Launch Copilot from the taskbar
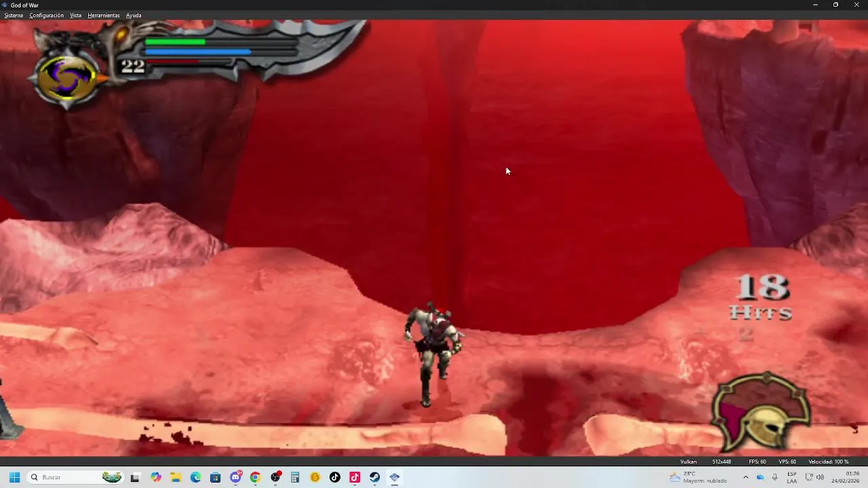Screen dimensions: 868x488 156,477
